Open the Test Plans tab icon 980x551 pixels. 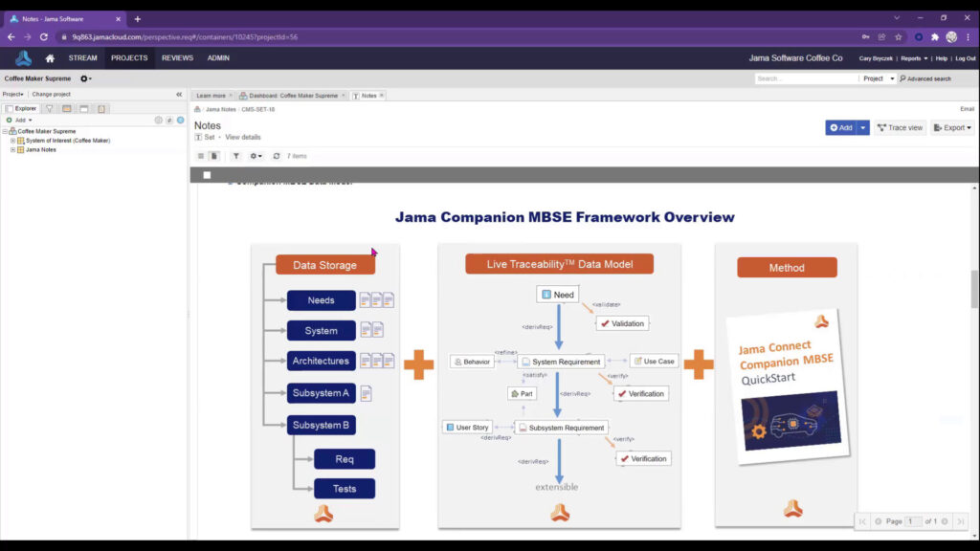tap(101, 109)
